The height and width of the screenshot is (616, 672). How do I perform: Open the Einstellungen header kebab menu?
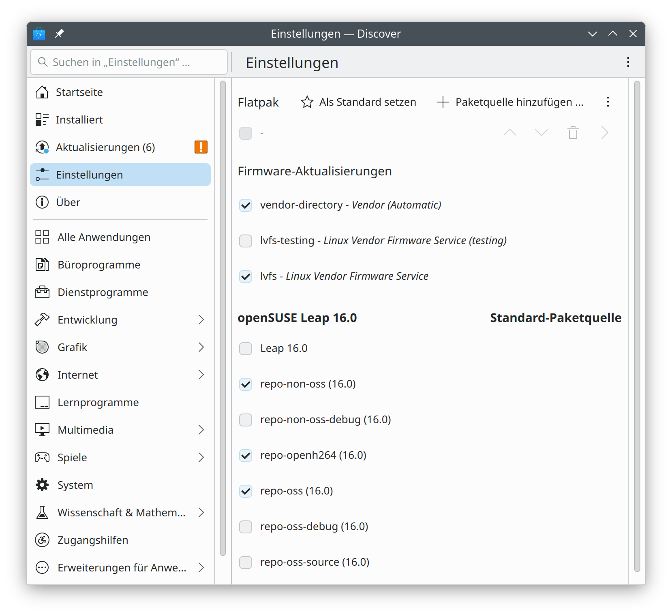628,62
